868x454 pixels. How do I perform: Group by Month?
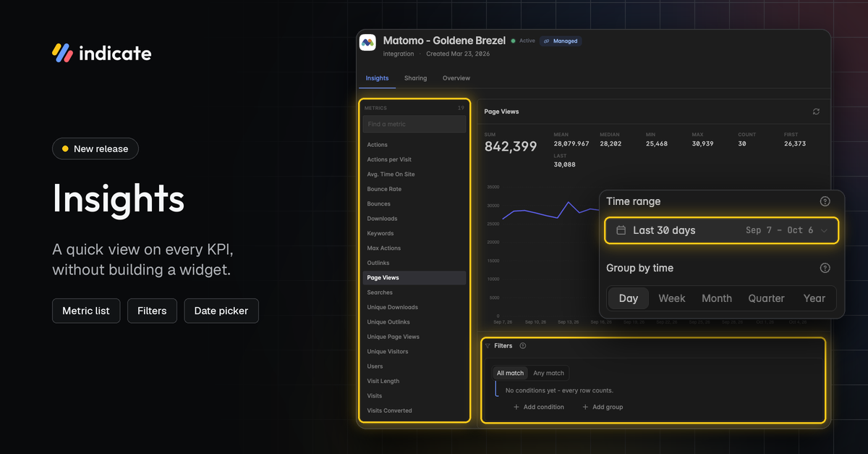717,298
